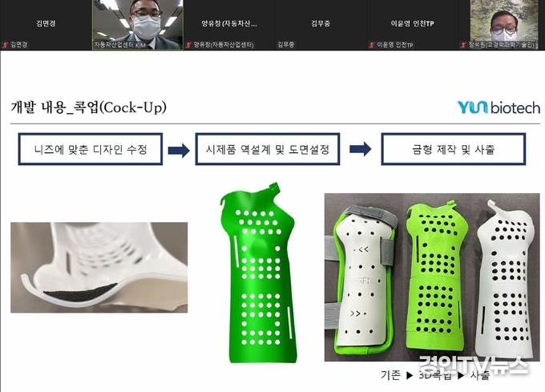This screenshot has height=392, width=545.
Task: Click the muted mic icon for 이윤영 인천TP
Action: click(x=372, y=45)
